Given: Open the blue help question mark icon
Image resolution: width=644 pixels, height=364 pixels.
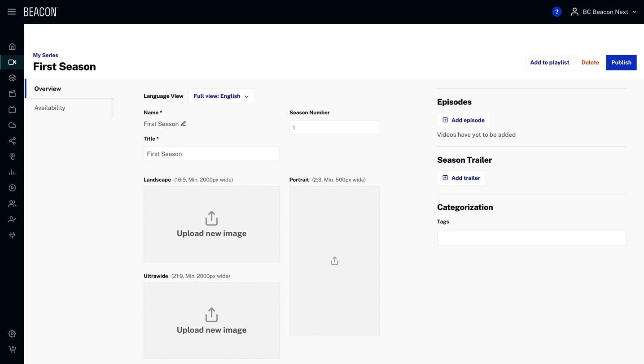Looking at the screenshot, I should tap(556, 12).
